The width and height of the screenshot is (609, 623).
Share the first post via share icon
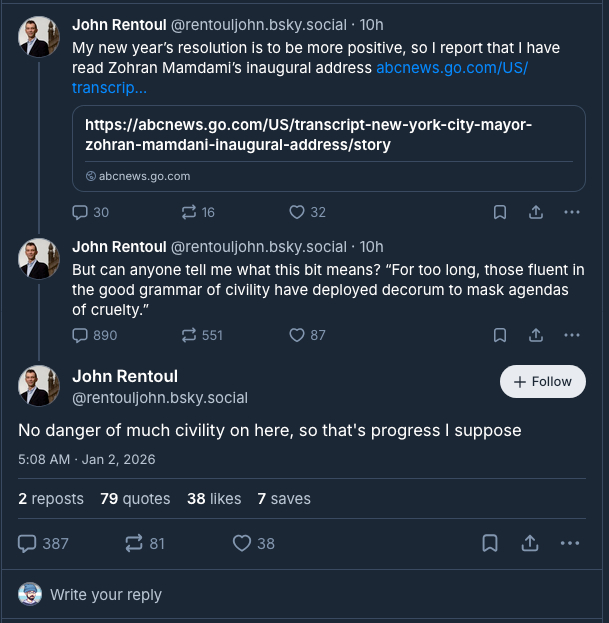point(535,212)
